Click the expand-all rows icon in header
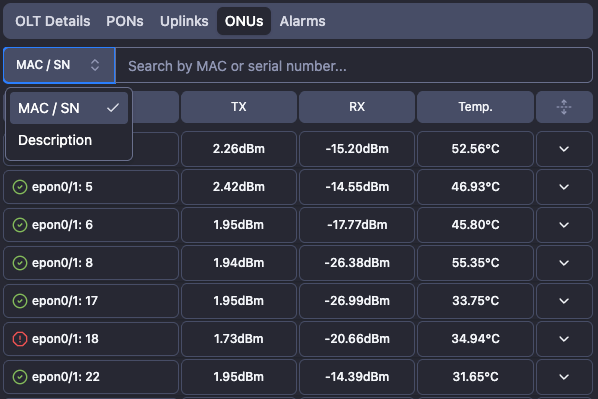The image size is (598, 399). tap(564, 107)
